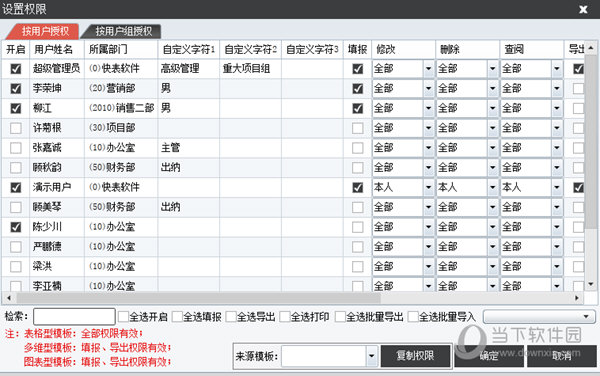Image resolution: width=600 pixels, height=376 pixels.
Task: Select the (2010)销售二部 cell
Action: [121, 109]
